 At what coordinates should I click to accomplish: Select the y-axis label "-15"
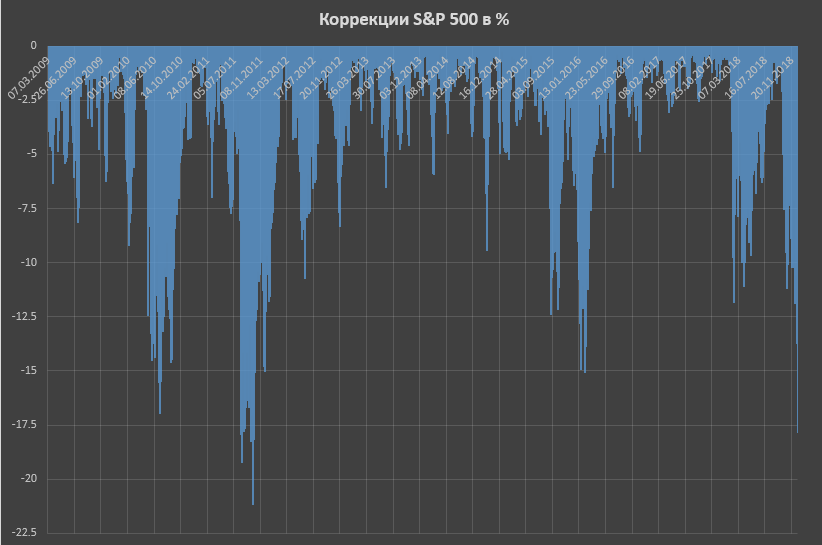click(29, 370)
